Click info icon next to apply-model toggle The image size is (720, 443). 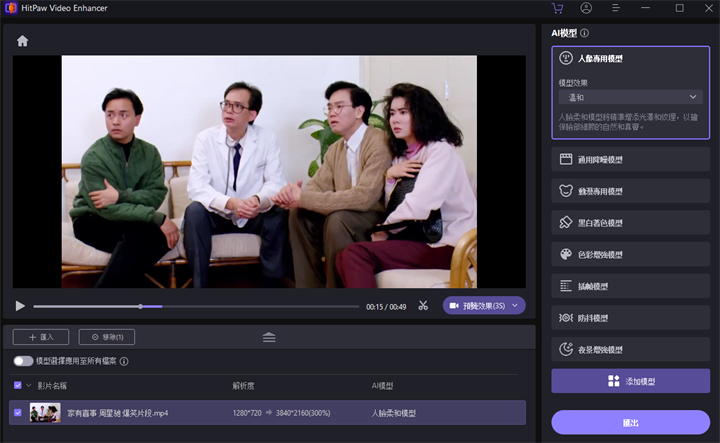pyautogui.click(x=124, y=361)
